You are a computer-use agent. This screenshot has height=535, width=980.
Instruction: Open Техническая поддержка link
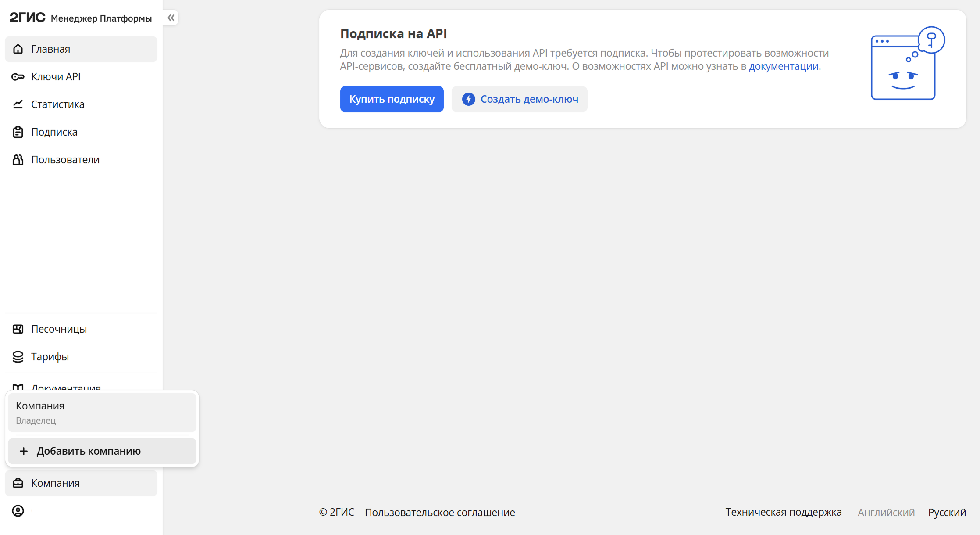click(784, 512)
